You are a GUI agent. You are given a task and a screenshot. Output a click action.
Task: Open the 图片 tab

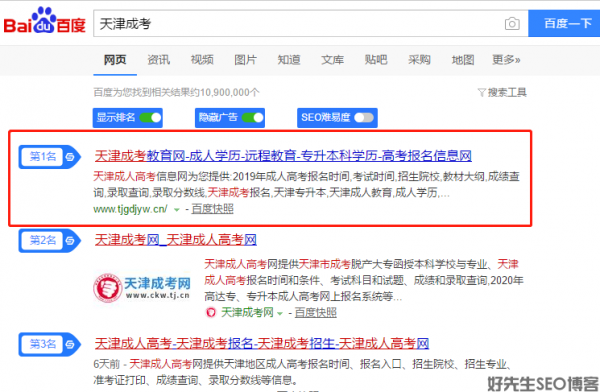(x=245, y=60)
